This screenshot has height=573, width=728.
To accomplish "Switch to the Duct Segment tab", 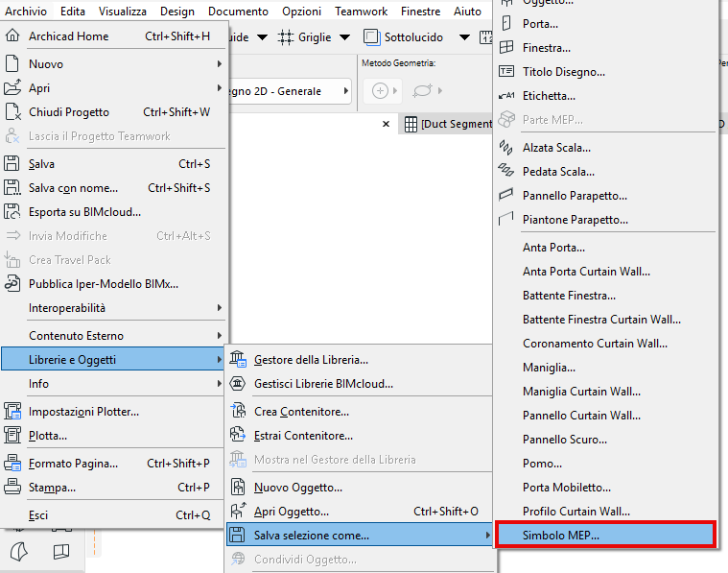I will tap(448, 124).
